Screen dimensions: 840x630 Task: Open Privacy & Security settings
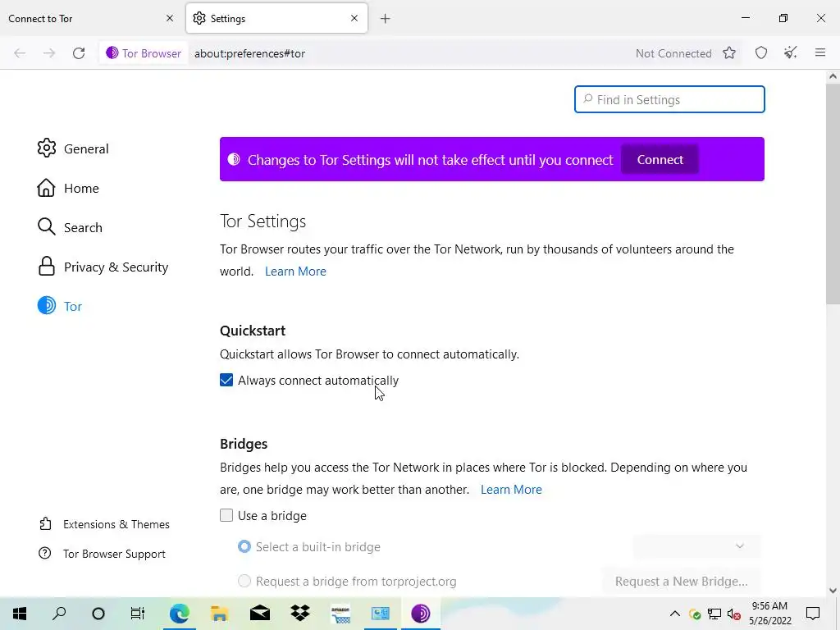point(103,267)
